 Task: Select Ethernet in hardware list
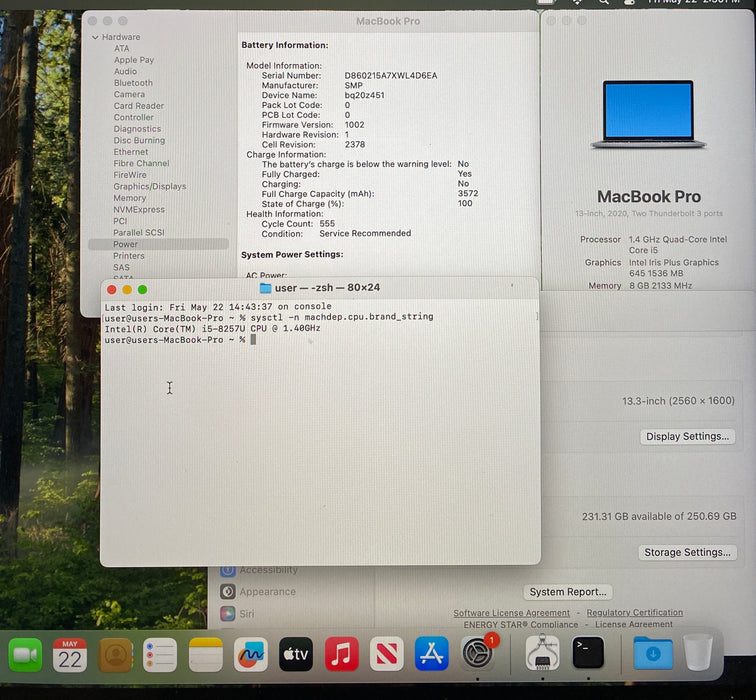click(x=131, y=152)
